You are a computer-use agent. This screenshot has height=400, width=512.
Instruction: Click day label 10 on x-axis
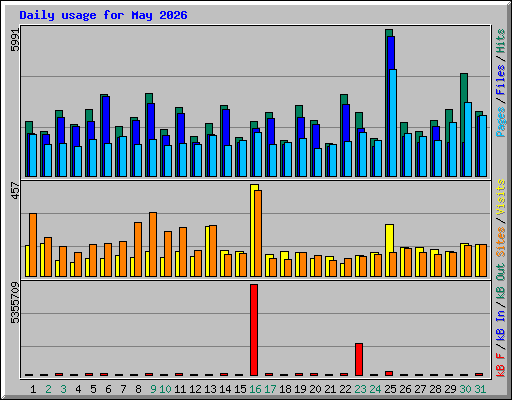[165, 389]
